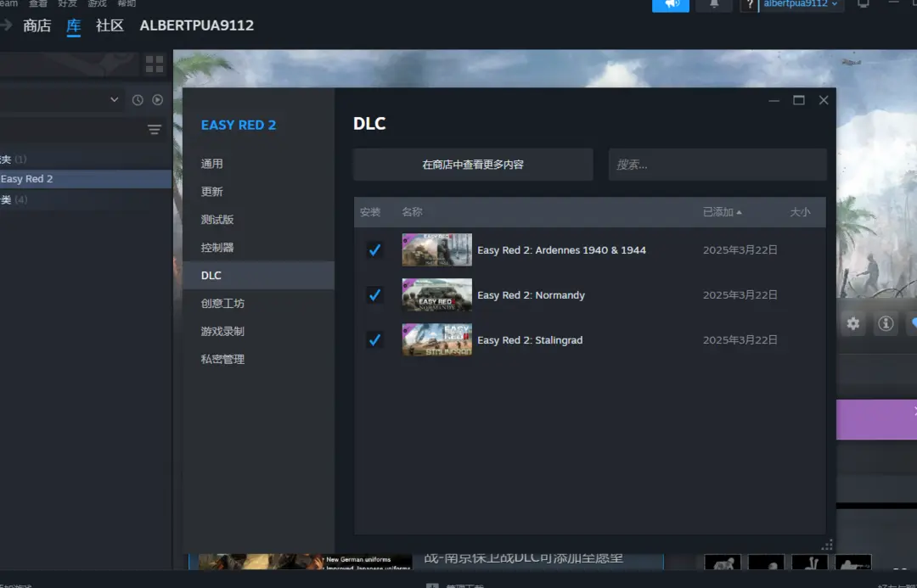Viewport: 917px width, 588px height.
Task: Toggle library grid view icon
Action: pos(155,64)
